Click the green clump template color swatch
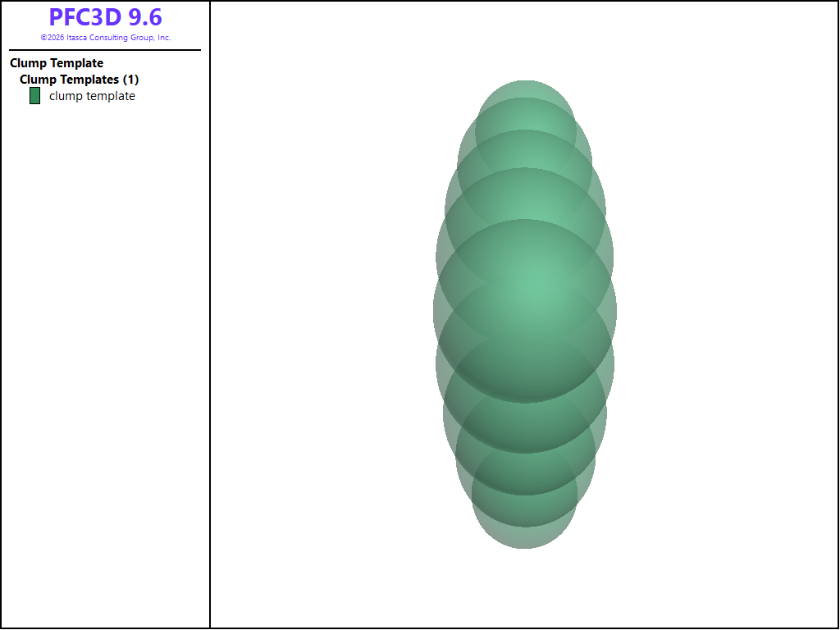 click(x=34, y=96)
